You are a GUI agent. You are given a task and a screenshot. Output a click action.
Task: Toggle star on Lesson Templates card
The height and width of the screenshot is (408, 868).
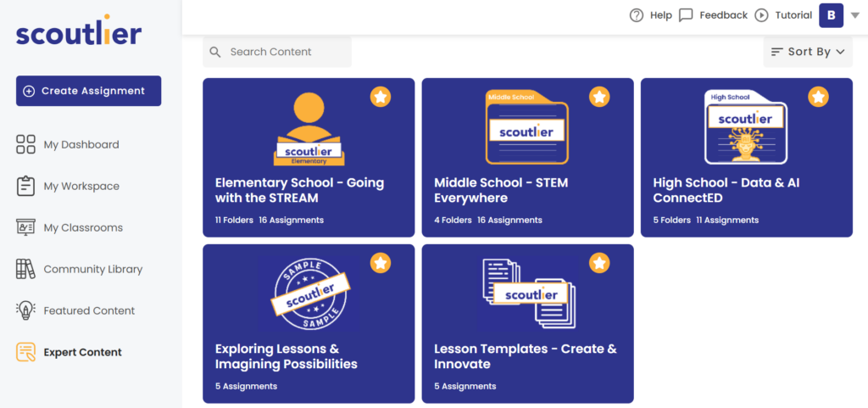599,263
